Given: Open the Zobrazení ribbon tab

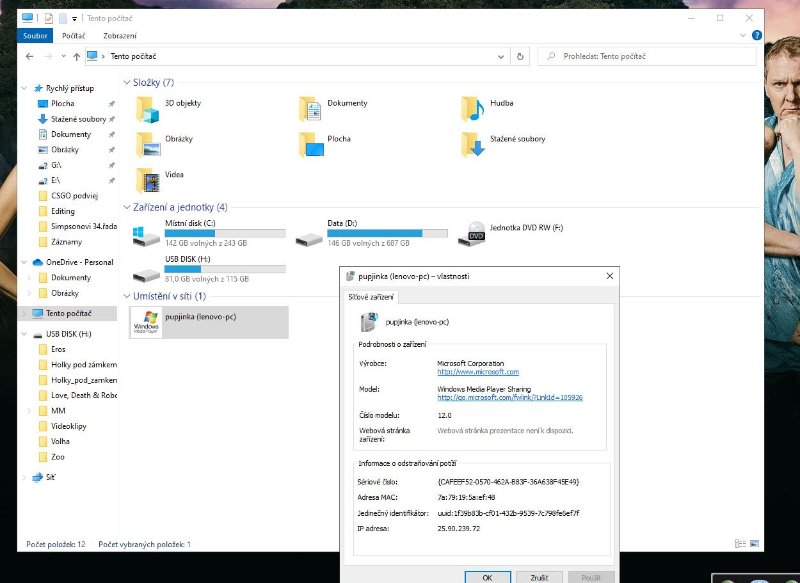Looking at the screenshot, I should [120, 36].
